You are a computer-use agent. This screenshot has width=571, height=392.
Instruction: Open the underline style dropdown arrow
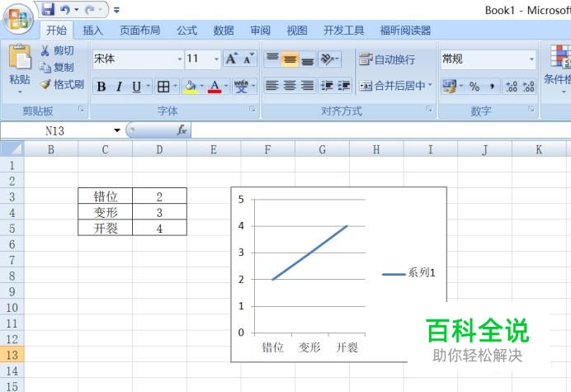point(149,87)
